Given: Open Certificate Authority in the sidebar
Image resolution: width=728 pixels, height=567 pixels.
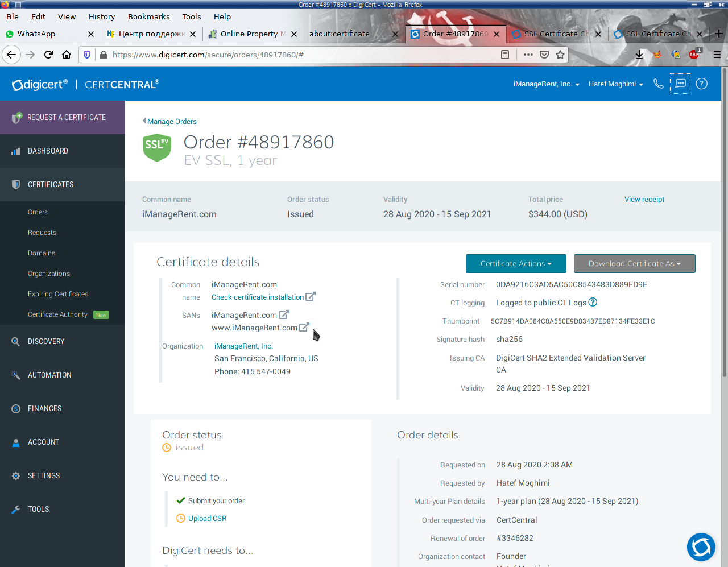Looking at the screenshot, I should coord(57,314).
